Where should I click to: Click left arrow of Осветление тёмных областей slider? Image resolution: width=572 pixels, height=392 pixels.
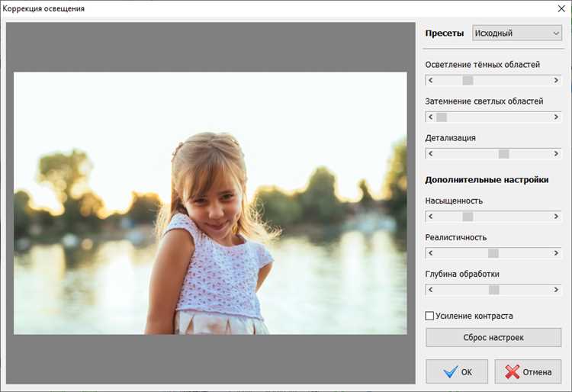430,80
